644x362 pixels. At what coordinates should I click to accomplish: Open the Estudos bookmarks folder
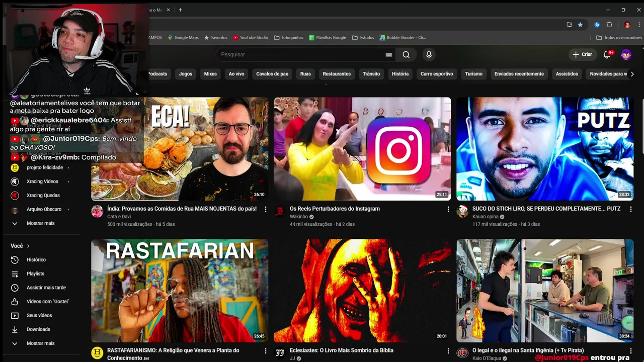pyautogui.click(x=363, y=38)
